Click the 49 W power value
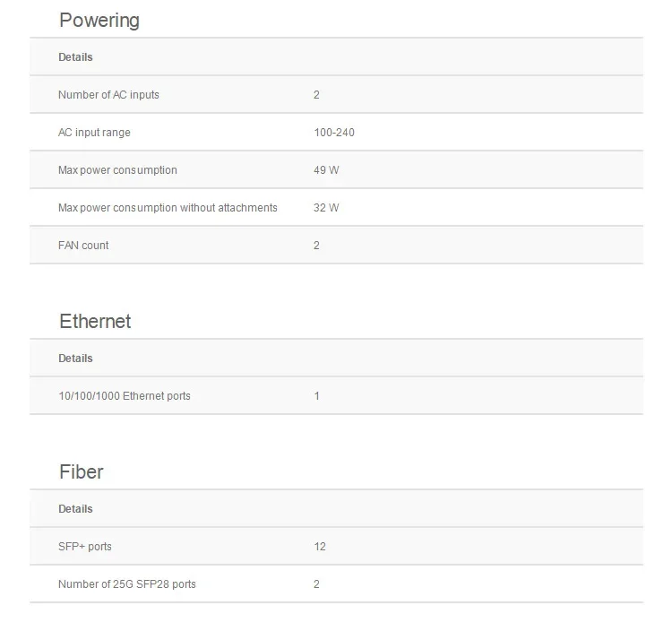 [x=326, y=170]
